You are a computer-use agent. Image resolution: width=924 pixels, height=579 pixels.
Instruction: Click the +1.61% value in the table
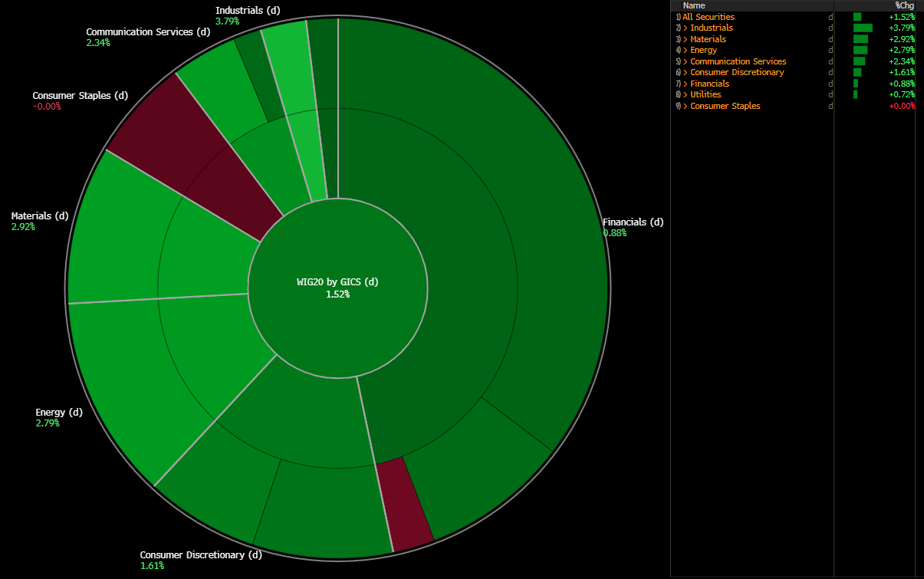click(x=902, y=72)
